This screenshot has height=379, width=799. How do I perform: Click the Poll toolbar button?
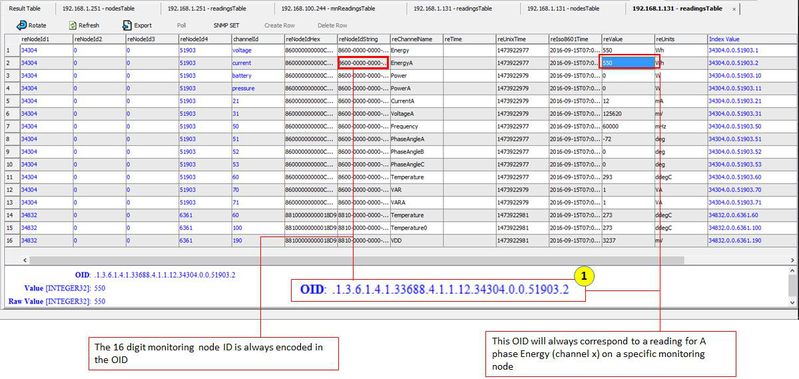point(181,25)
